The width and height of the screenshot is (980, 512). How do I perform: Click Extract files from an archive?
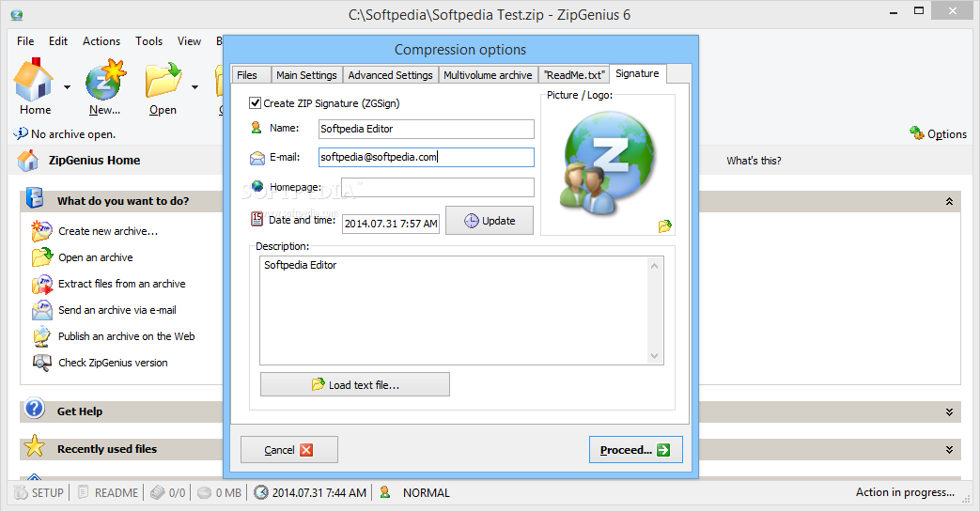click(122, 284)
